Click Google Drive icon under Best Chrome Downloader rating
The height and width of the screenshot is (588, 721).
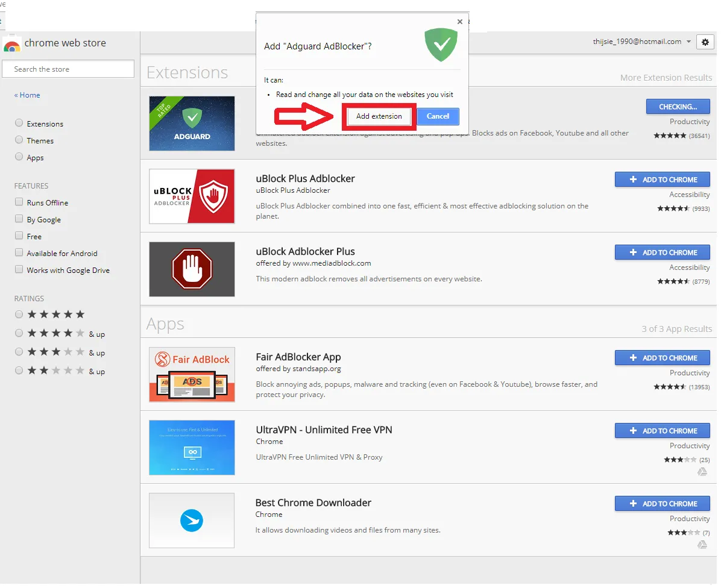(x=702, y=545)
